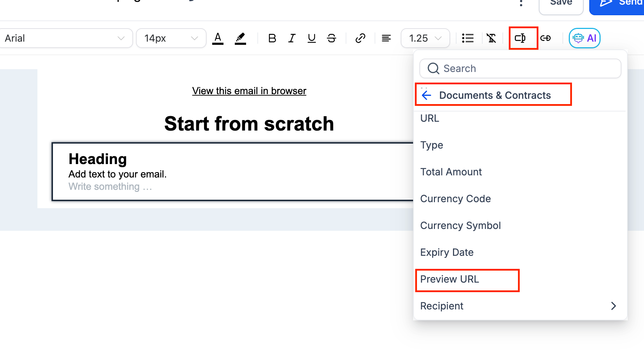Screen dimensions: 644x362
Task: Insert a bulleted list
Action: point(468,38)
